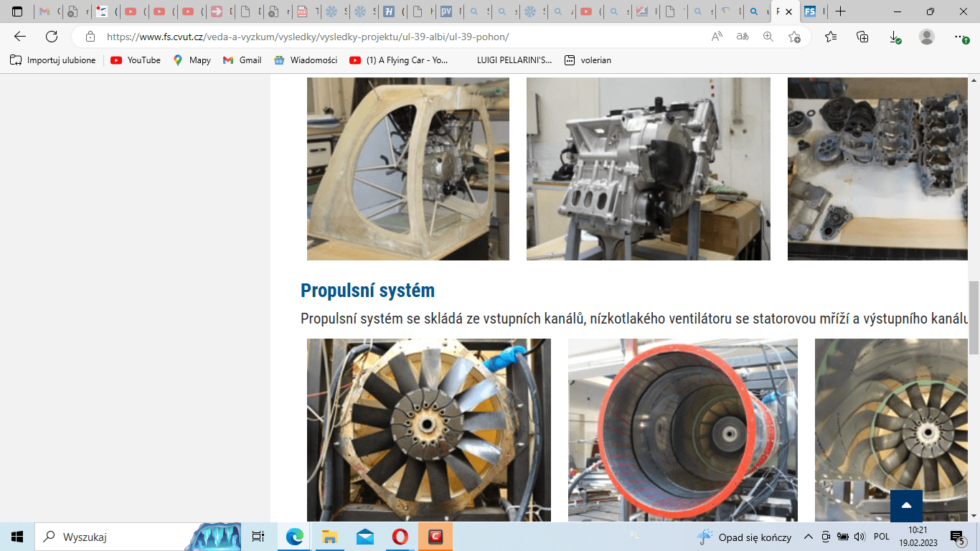Click the scroll-to-top arrow button

tap(906, 506)
